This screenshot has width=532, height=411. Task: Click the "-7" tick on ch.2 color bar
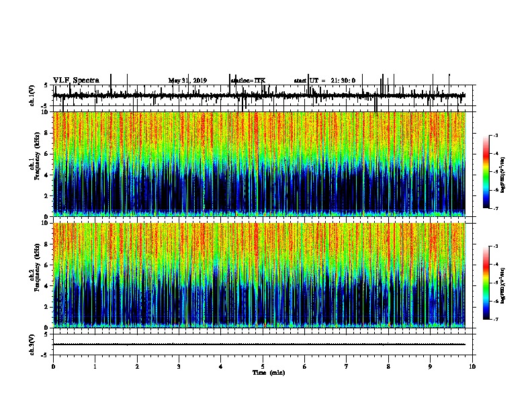point(496,320)
